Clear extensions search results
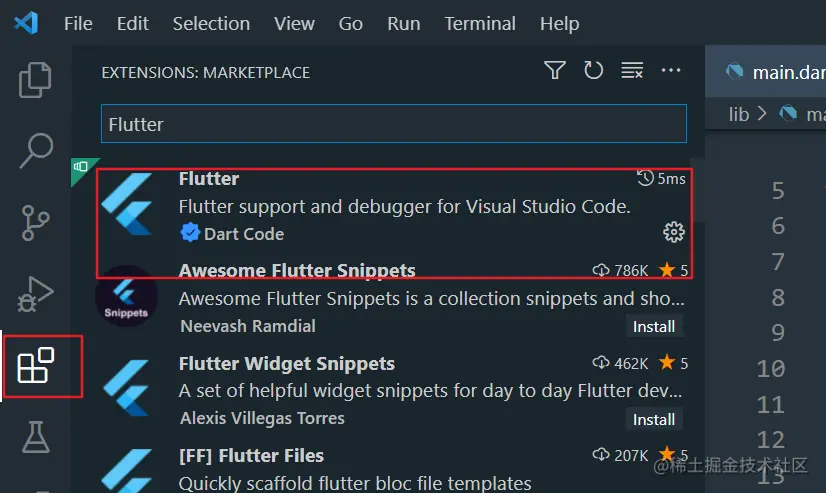This screenshot has width=826, height=493. pyautogui.click(x=632, y=71)
